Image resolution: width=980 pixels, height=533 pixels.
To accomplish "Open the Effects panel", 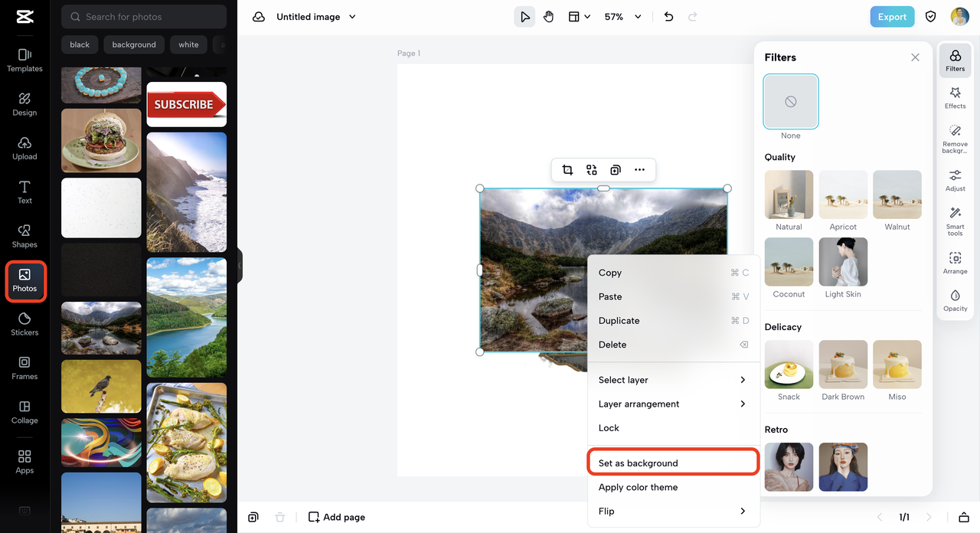I will (x=955, y=98).
